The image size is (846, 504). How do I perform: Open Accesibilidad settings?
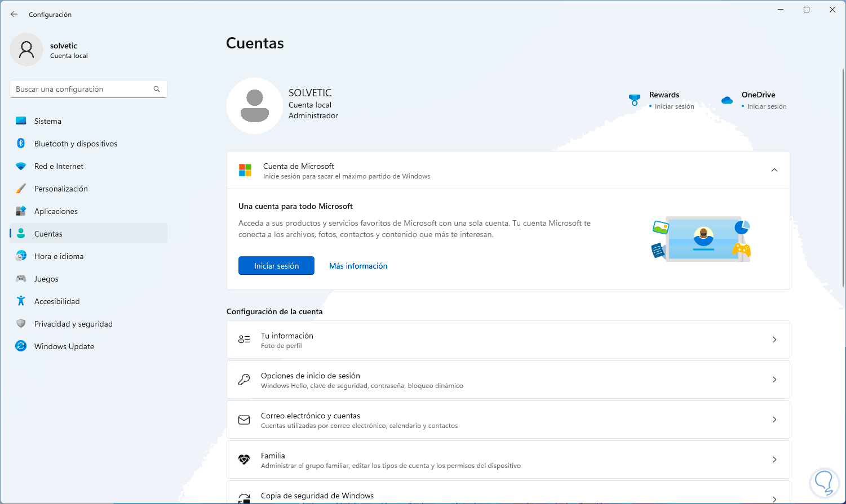[88, 301]
